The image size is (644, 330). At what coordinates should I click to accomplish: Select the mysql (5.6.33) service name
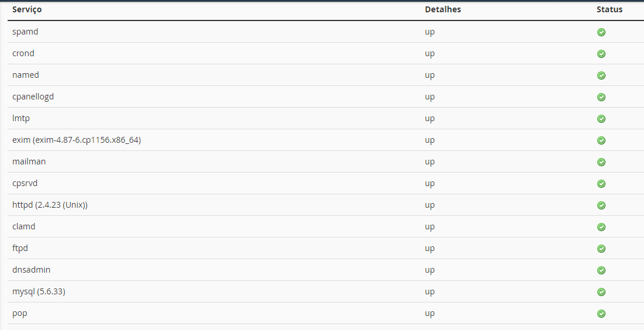[39, 292]
